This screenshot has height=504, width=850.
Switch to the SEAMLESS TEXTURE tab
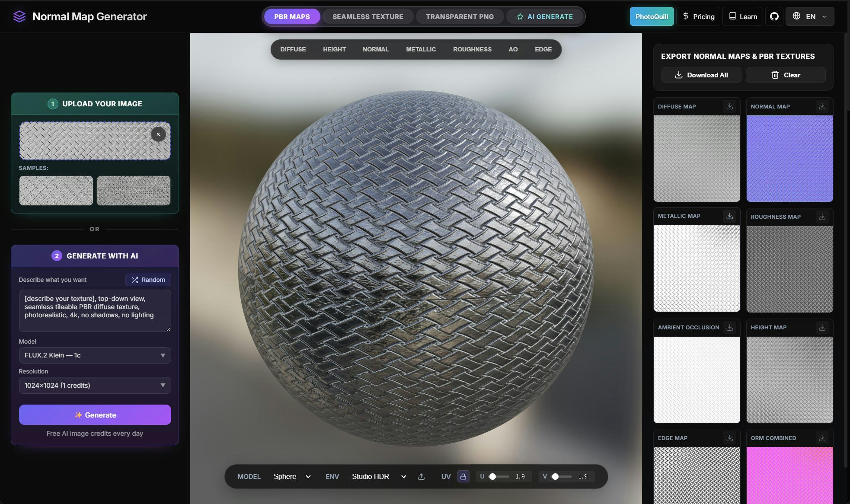pyautogui.click(x=368, y=16)
